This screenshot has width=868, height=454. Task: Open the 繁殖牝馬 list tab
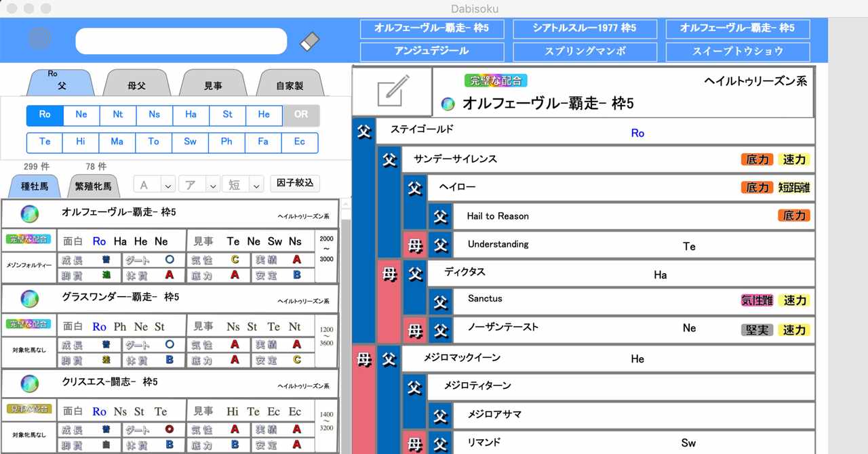click(x=93, y=186)
